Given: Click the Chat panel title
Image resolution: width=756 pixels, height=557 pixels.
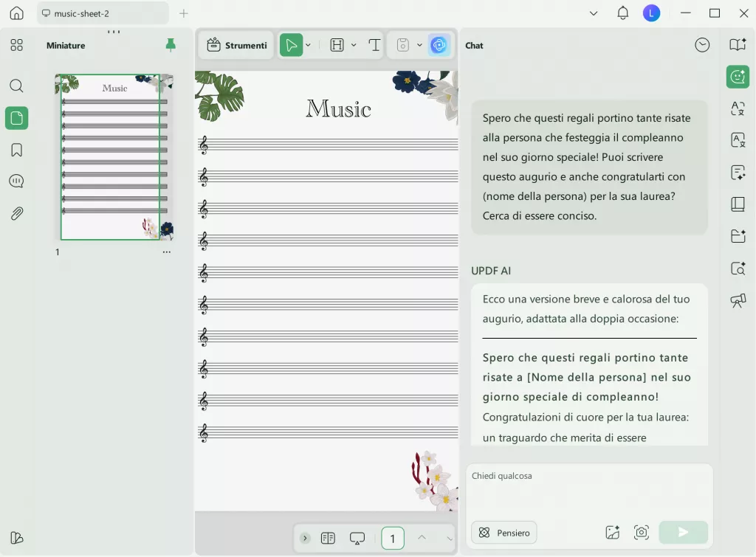Looking at the screenshot, I should (474, 45).
